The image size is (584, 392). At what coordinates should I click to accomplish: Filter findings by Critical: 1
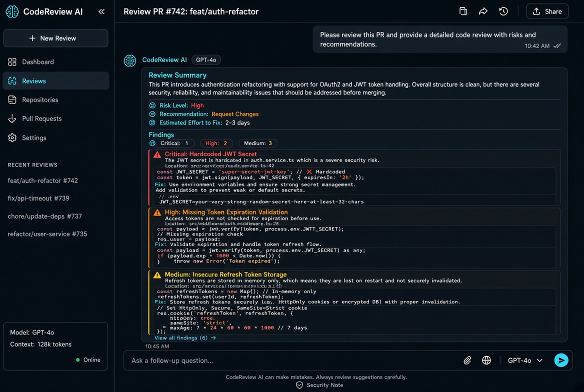[x=174, y=143]
